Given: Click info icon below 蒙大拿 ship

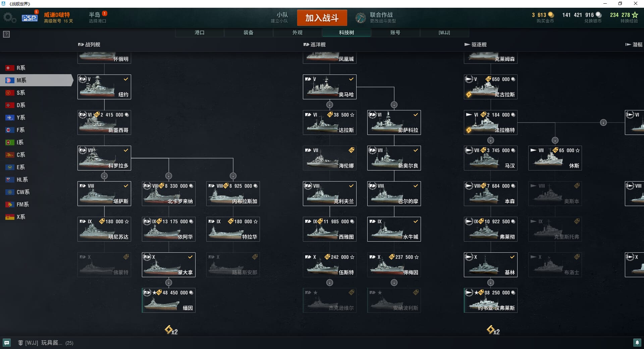Looking at the screenshot, I should tap(169, 283).
